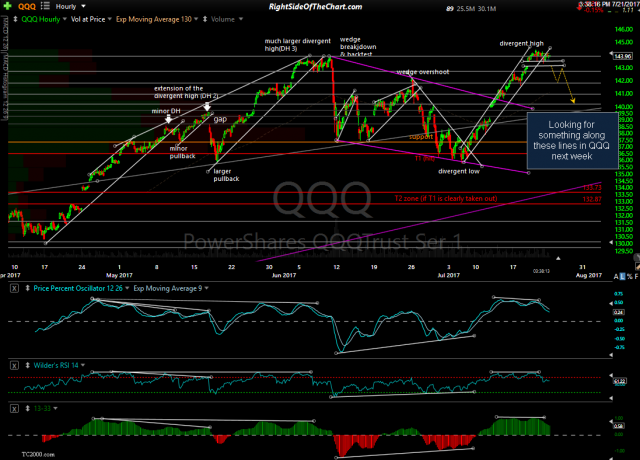Click the move arrows beside Price Percent Oscillator

coord(27,288)
